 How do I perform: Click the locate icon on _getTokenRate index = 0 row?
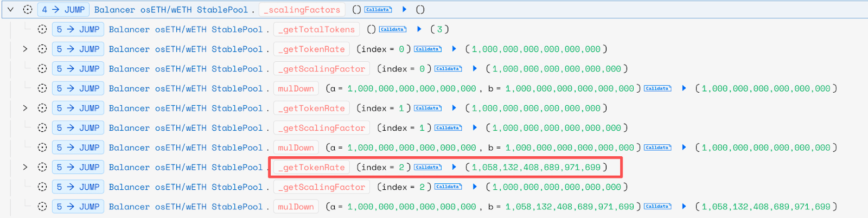tap(42, 49)
